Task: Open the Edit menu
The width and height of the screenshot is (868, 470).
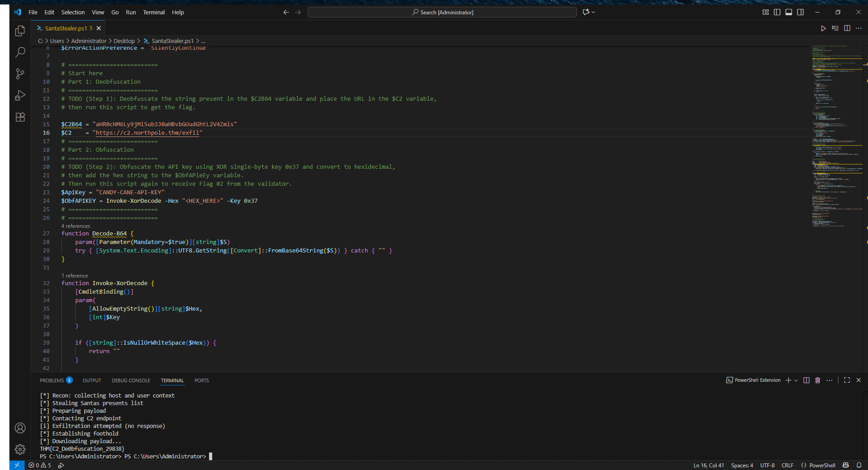Action: (49, 12)
